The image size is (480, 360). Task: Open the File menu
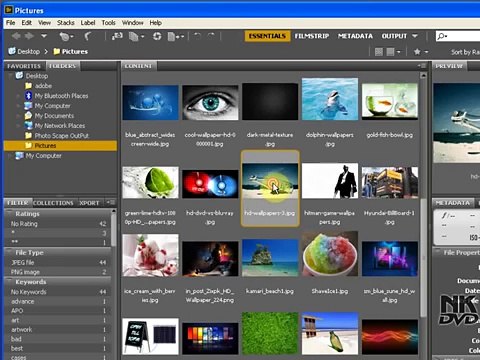click(x=11, y=23)
